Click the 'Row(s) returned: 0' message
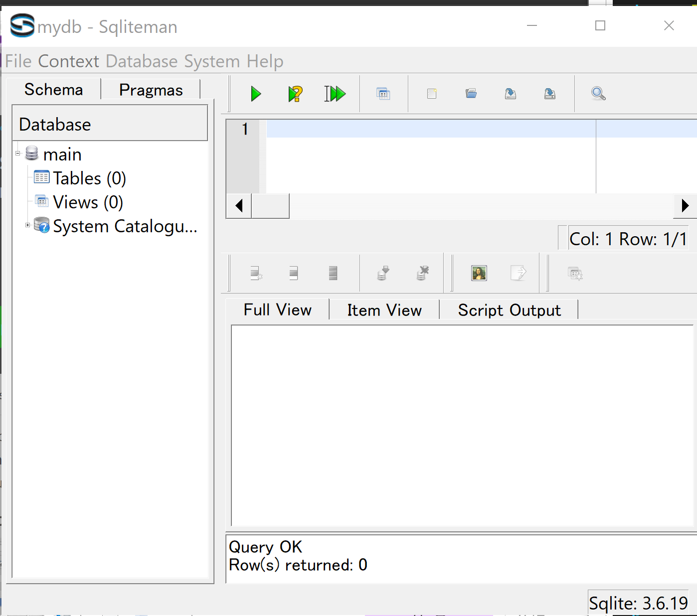This screenshot has width=697, height=616. [298, 565]
